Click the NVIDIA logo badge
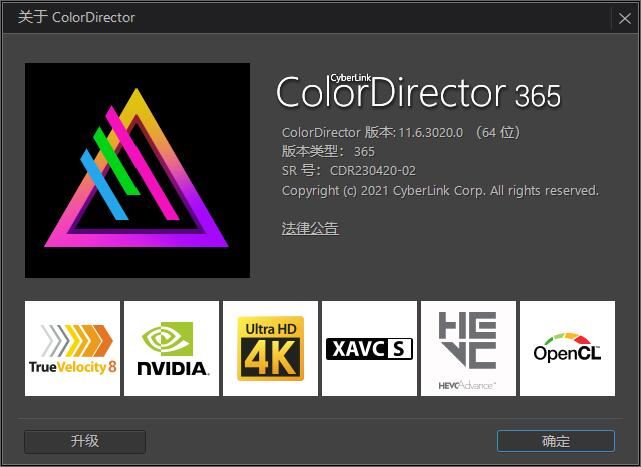The image size is (641, 467). tap(171, 348)
